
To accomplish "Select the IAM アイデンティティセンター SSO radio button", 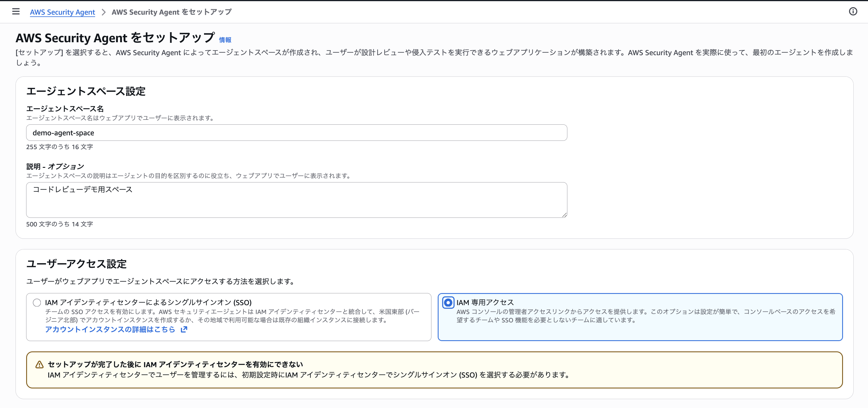I will pos(37,302).
